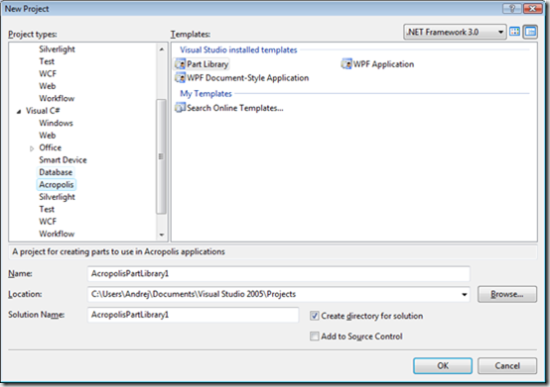Click inside the Solution Name field
This screenshot has height=387, width=550.
point(193,315)
